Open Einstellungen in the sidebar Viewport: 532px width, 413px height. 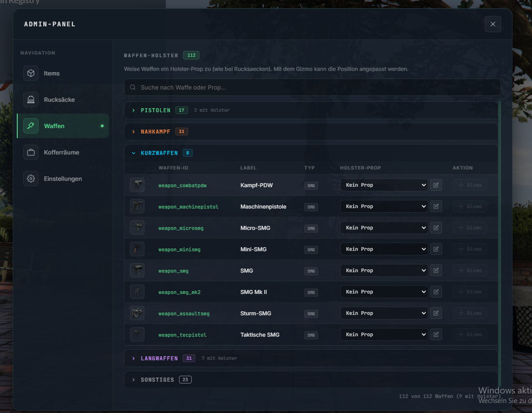pos(63,179)
